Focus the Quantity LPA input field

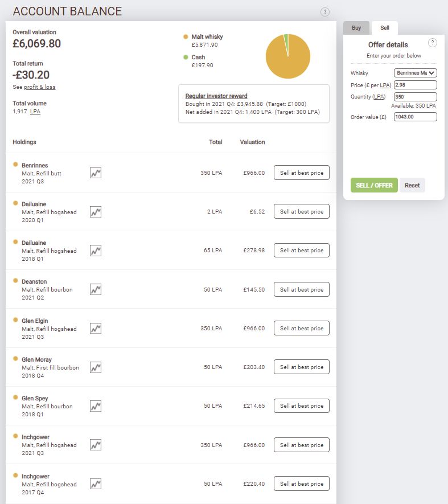tap(415, 97)
